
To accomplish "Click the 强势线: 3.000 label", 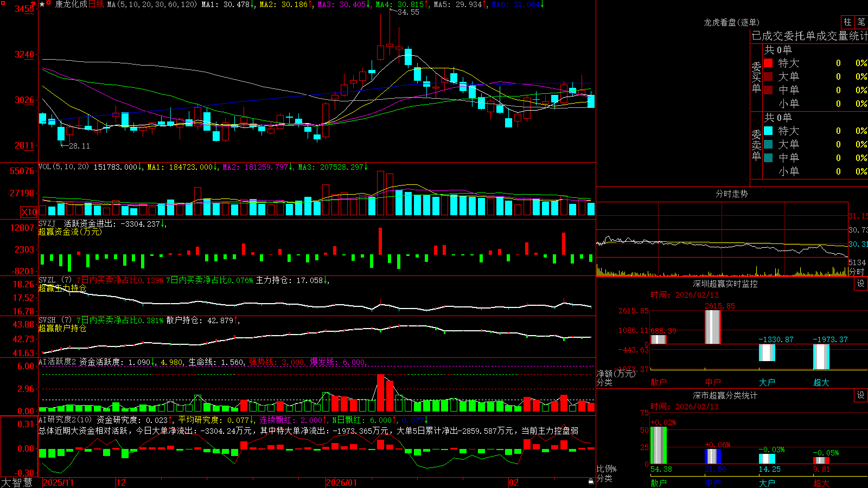I will (277, 362).
